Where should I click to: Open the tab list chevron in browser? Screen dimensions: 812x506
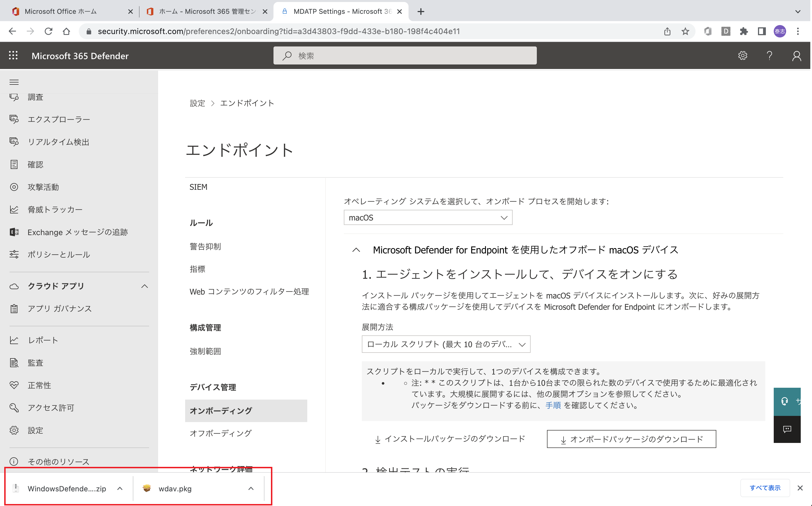coord(798,12)
